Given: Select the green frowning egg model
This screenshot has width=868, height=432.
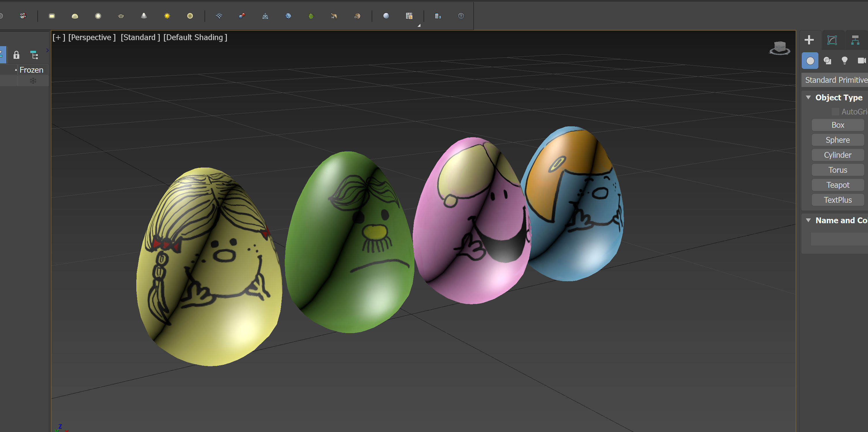Looking at the screenshot, I should pyautogui.click(x=350, y=242).
